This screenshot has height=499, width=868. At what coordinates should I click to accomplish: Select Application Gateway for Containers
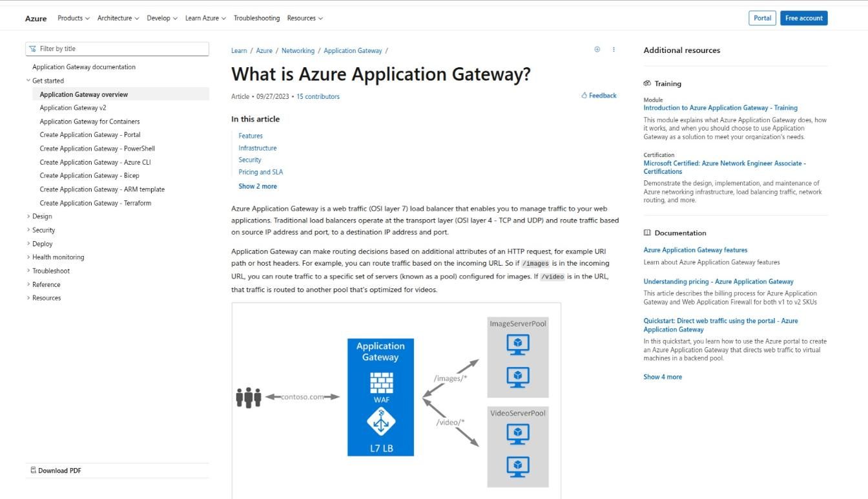(90, 122)
